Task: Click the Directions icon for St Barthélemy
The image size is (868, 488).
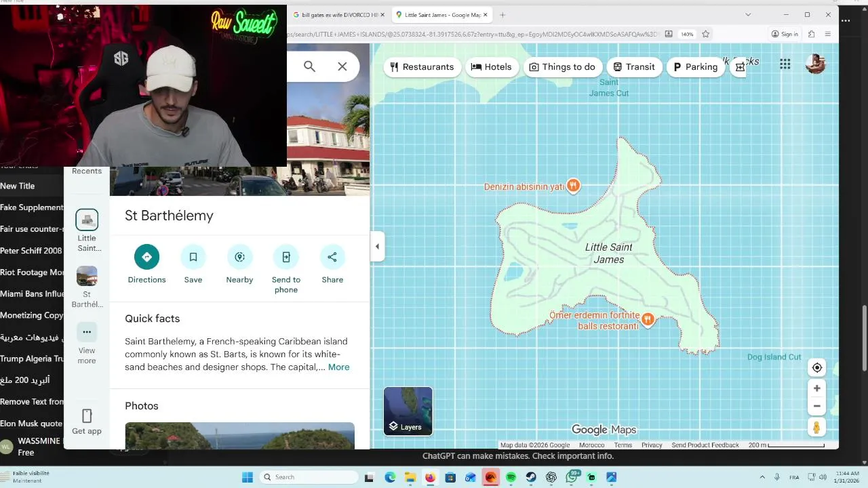Action: 146,257
